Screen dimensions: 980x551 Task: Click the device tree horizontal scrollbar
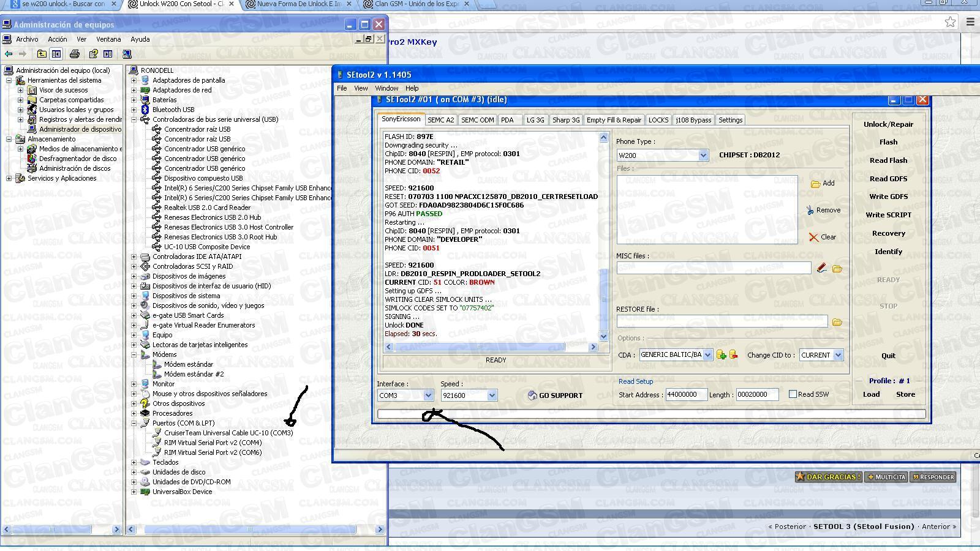(x=249, y=529)
